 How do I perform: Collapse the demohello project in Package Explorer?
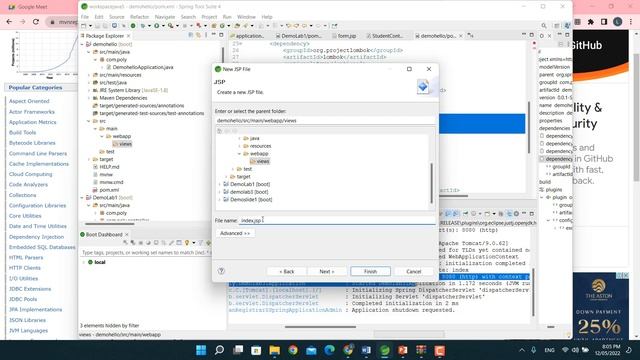[x=82, y=44]
